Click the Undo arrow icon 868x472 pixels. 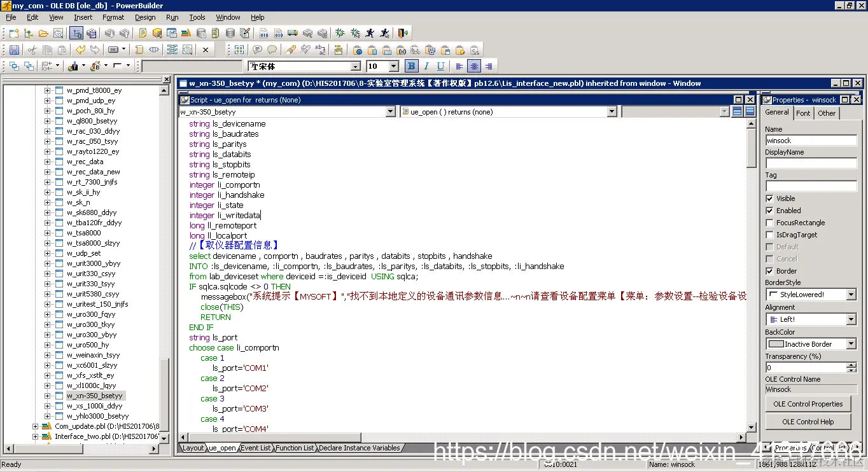pos(80,50)
